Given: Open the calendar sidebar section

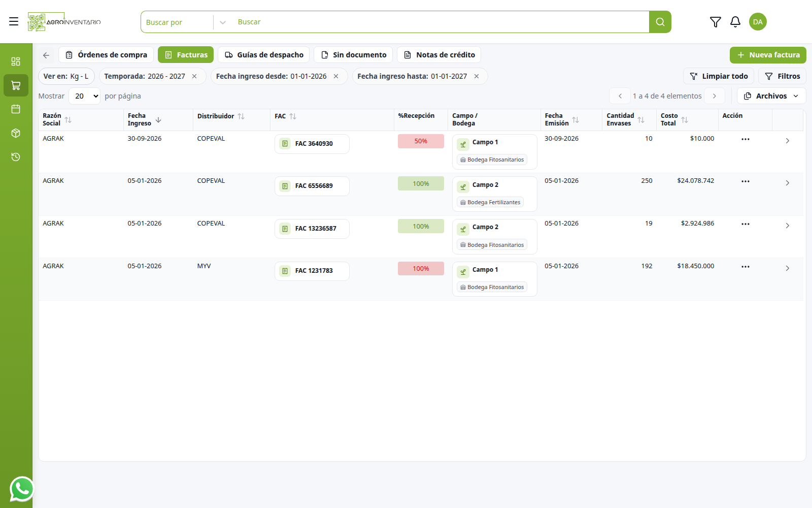Looking at the screenshot, I should [x=16, y=109].
